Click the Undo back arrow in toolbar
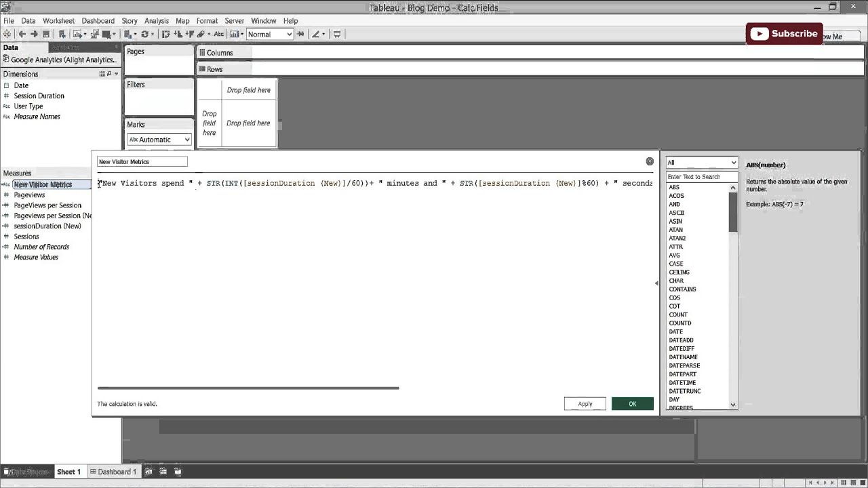 (22, 34)
